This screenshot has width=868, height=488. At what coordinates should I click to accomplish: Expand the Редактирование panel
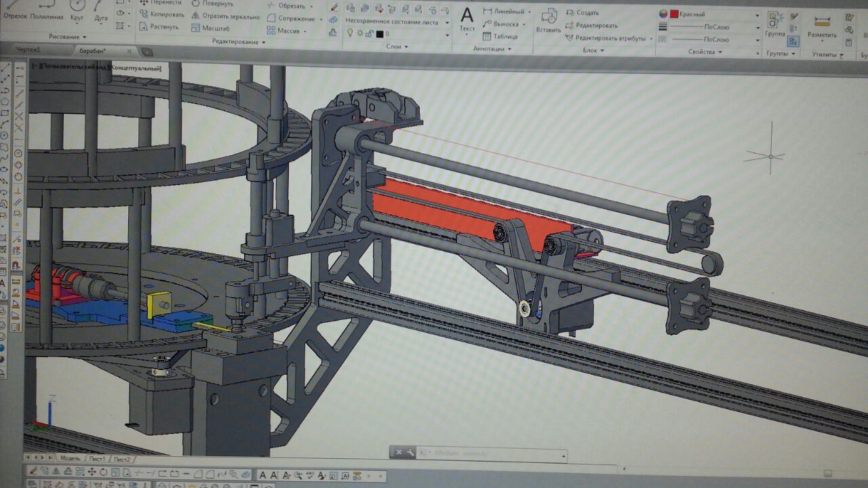pyautogui.click(x=238, y=42)
